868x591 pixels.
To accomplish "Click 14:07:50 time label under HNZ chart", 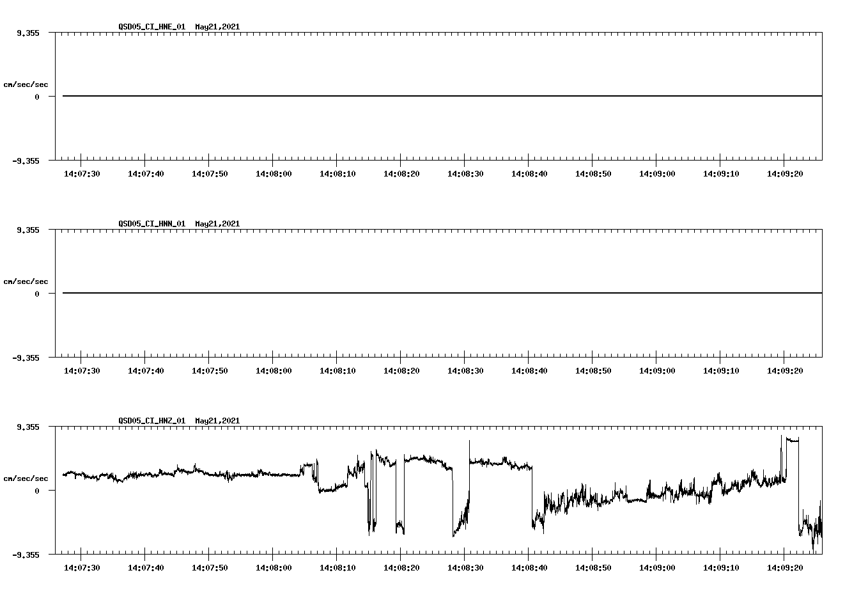I will (210, 567).
